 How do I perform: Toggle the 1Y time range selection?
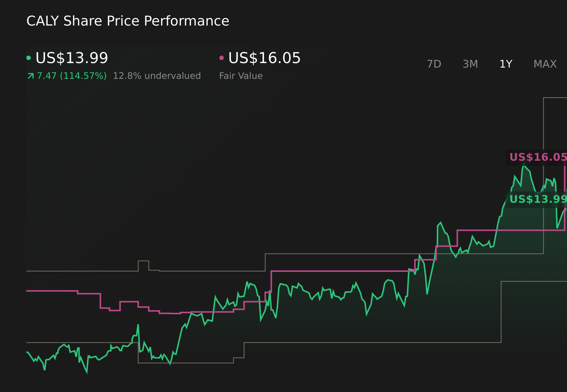[505, 64]
